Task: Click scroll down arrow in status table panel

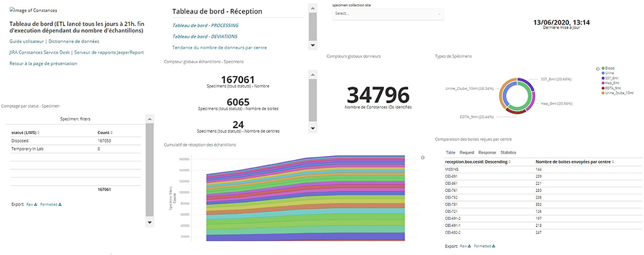Action: pos(150,222)
